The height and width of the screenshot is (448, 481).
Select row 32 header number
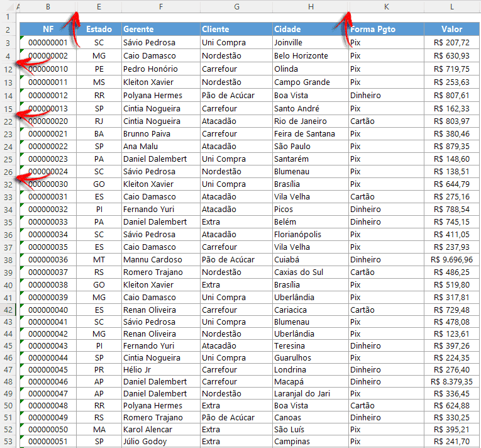pos(8,184)
